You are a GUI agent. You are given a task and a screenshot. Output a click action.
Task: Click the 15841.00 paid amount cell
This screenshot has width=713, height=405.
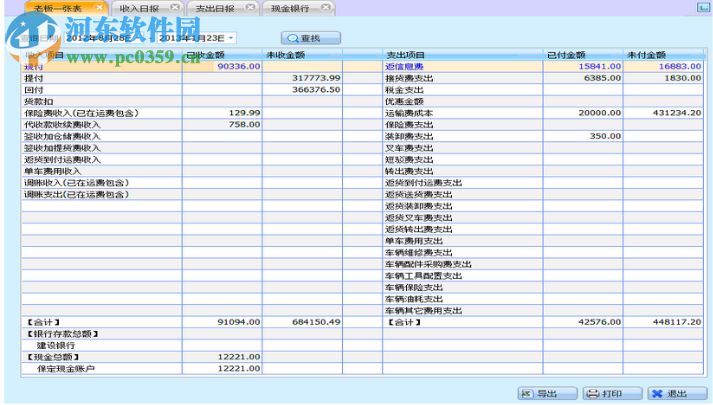point(583,66)
